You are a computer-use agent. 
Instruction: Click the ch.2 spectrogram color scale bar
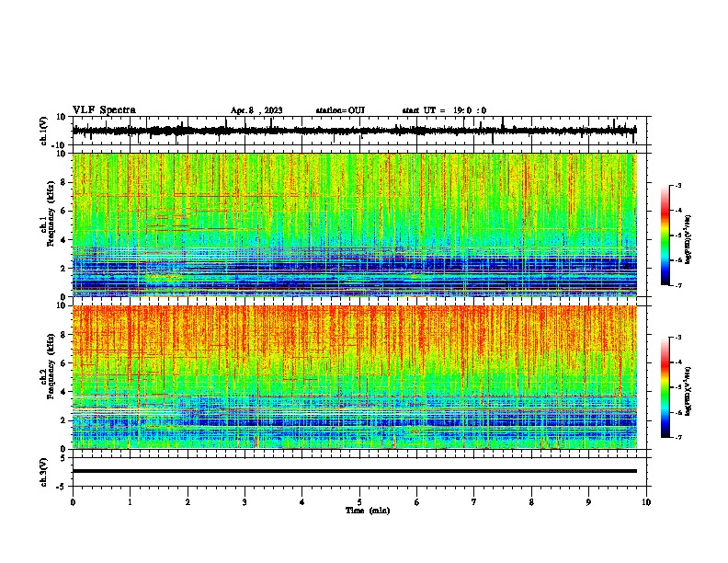(665, 387)
